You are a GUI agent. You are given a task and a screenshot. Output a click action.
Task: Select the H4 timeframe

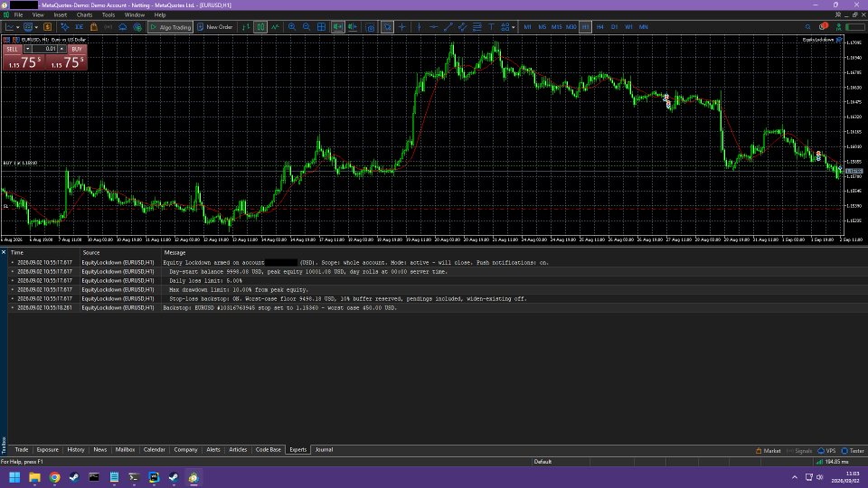tap(599, 26)
